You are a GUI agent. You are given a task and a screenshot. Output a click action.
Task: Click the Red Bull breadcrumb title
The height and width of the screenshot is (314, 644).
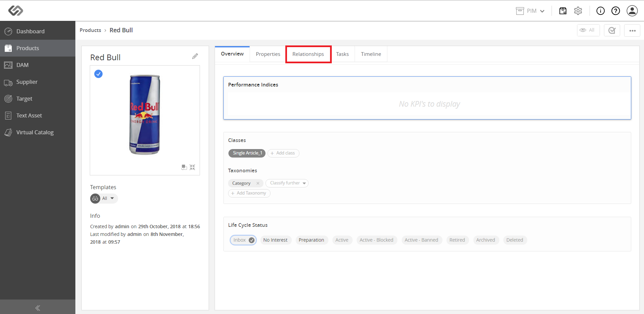(x=121, y=30)
